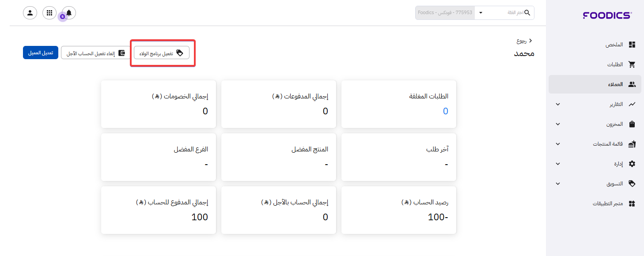Expand the قائمة المنتجات menu chevron

point(558,144)
